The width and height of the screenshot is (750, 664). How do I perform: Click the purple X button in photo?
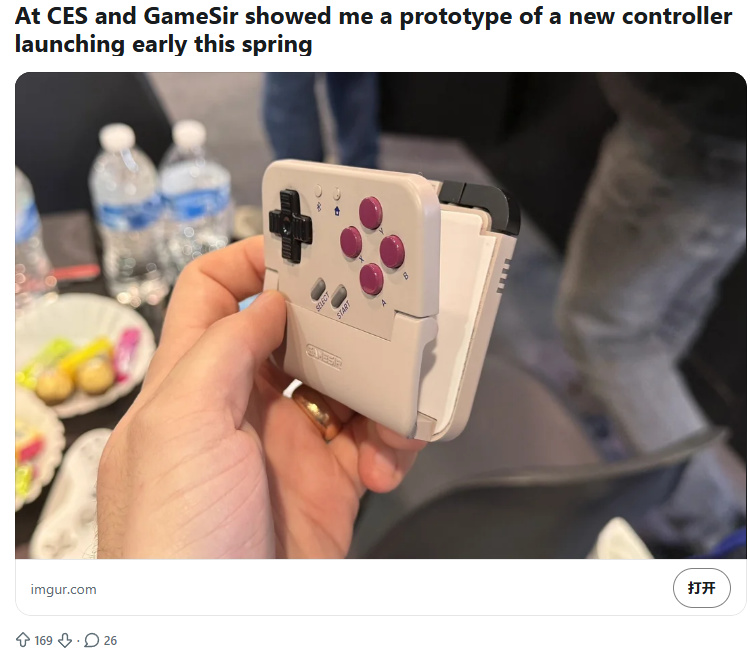(x=351, y=242)
